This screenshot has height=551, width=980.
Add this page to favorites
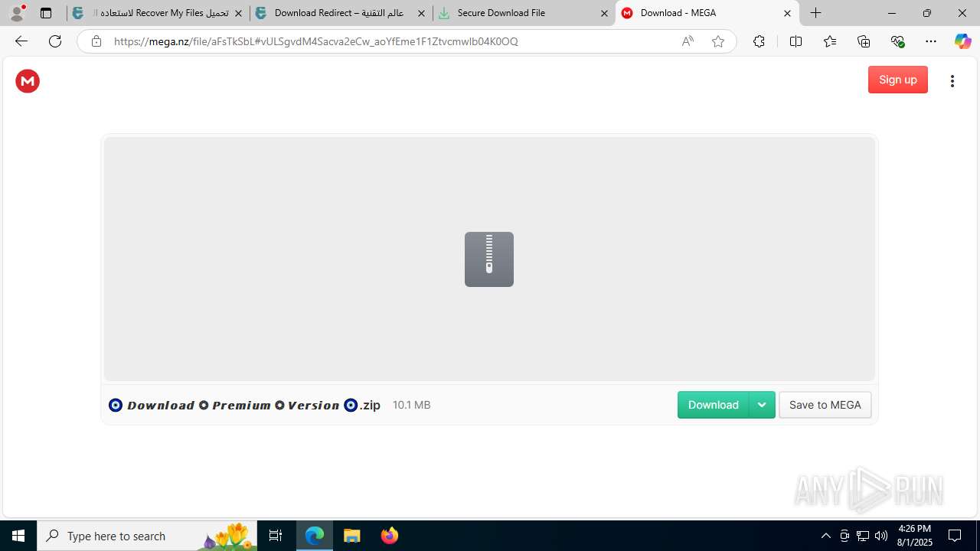pyautogui.click(x=718, y=41)
